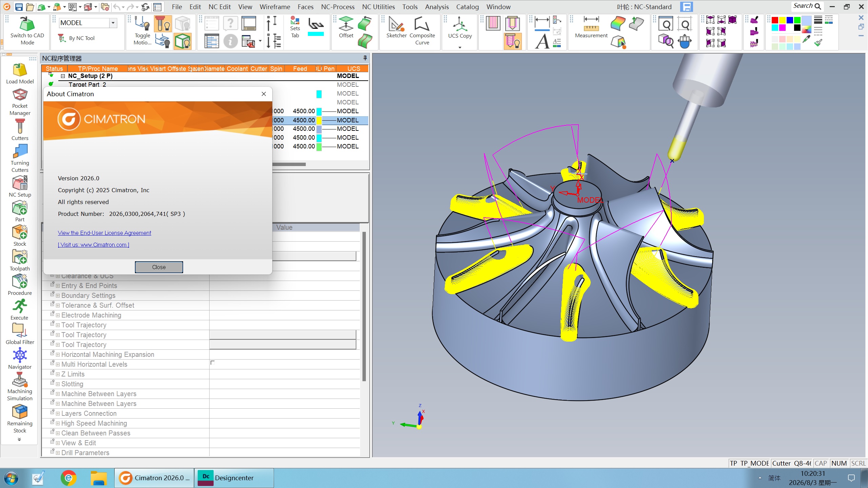Open Turning Cutters
The width and height of the screenshot is (868, 488).
click(20, 158)
